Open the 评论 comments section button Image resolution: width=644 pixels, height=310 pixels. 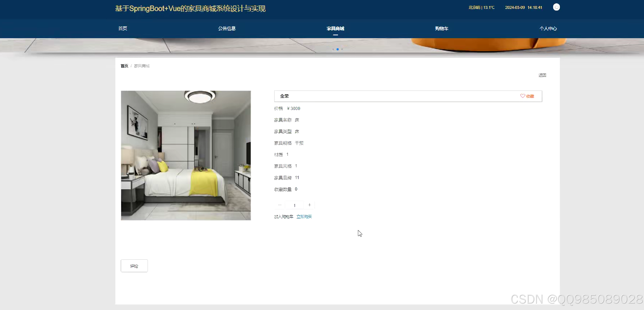[134, 266]
